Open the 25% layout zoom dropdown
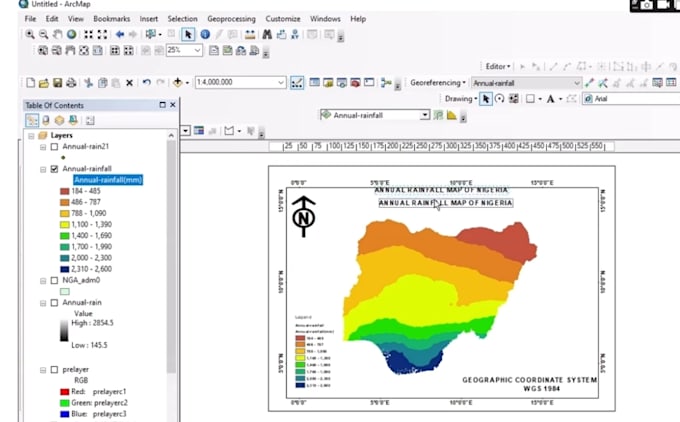The height and width of the screenshot is (422, 680). 197,50
